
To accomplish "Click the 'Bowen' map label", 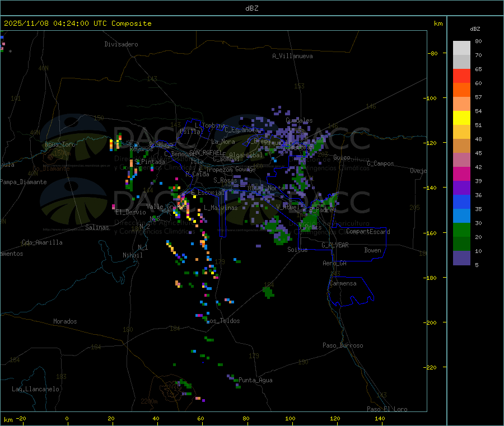I will pos(372,250).
